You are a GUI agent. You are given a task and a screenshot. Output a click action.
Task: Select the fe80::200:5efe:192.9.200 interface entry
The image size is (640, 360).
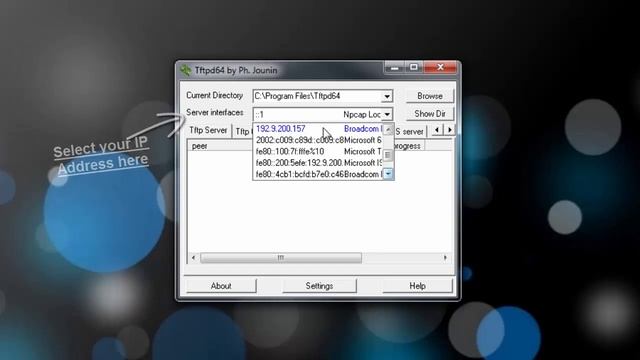click(318, 163)
